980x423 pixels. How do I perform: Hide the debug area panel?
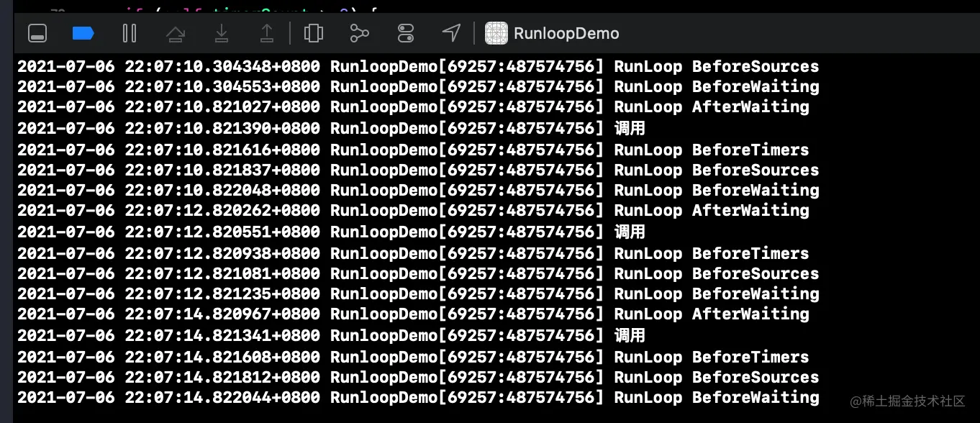37,33
